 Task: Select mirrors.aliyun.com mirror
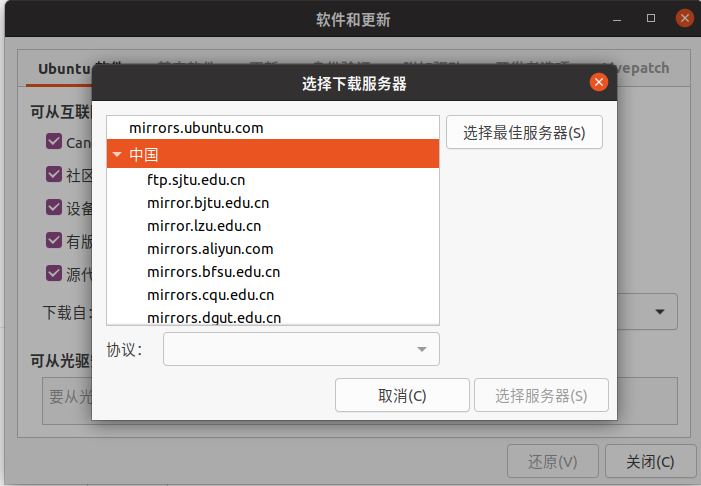[x=273, y=249]
